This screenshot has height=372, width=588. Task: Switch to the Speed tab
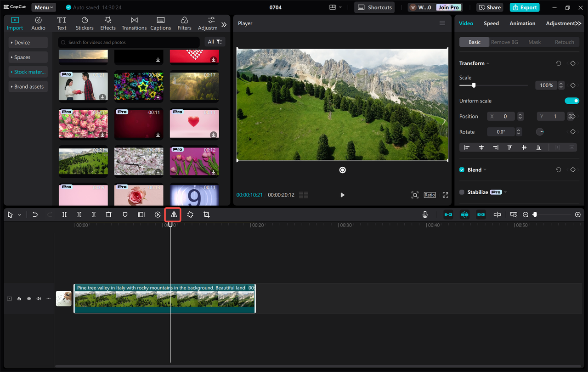[491, 23]
